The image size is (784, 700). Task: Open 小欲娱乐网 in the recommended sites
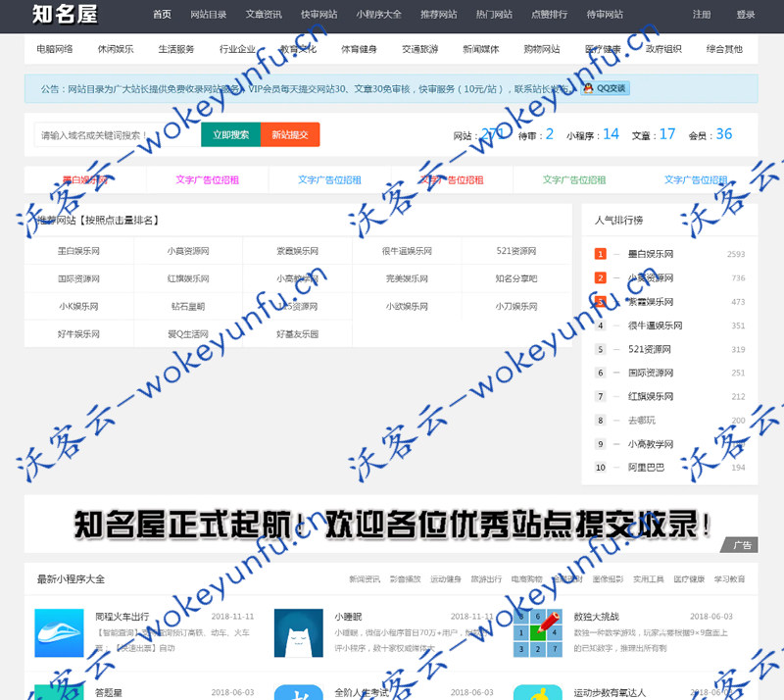coord(407,306)
